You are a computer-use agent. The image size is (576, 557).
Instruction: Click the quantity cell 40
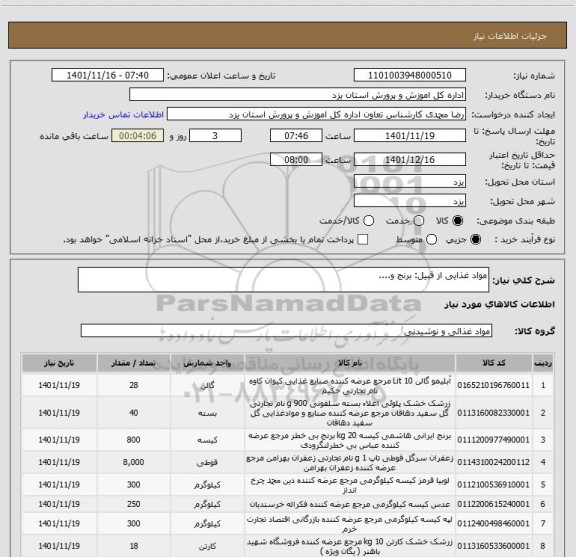click(133, 413)
